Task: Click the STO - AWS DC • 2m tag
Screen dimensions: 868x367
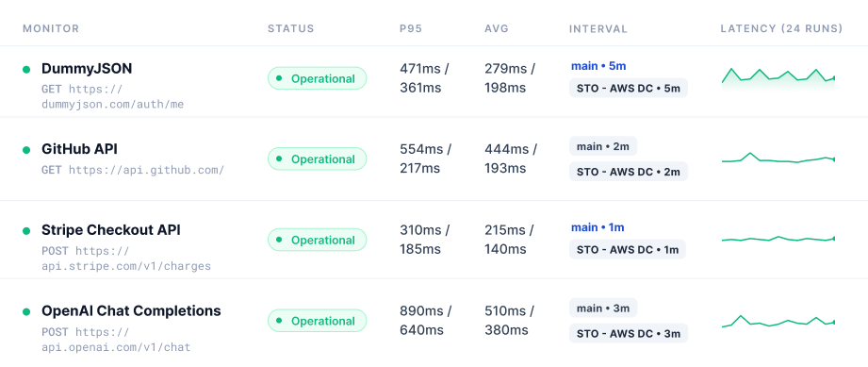Action: (629, 172)
